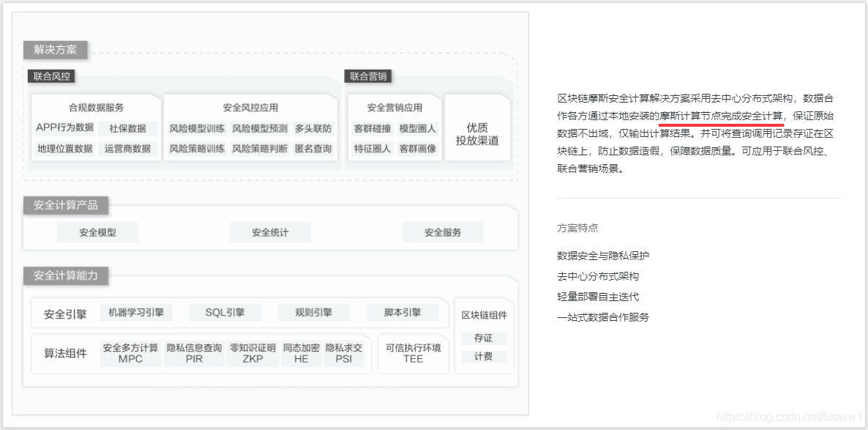Viewport: 868px width, 430px height.
Task: Click the 安全风控应用 heading
Action: tap(251, 108)
